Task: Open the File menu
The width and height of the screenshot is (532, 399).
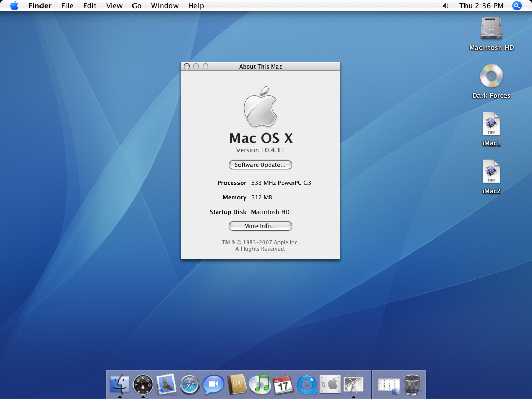Action: click(67, 6)
